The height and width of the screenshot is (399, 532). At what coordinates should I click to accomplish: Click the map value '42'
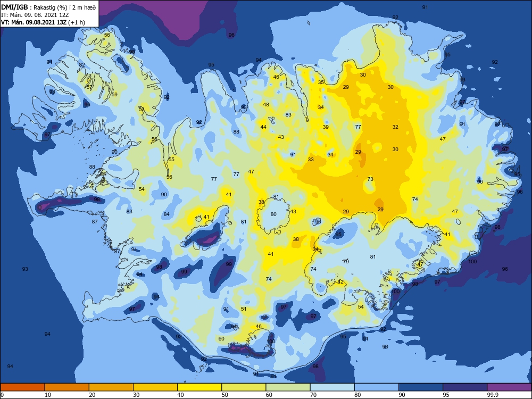(340, 282)
